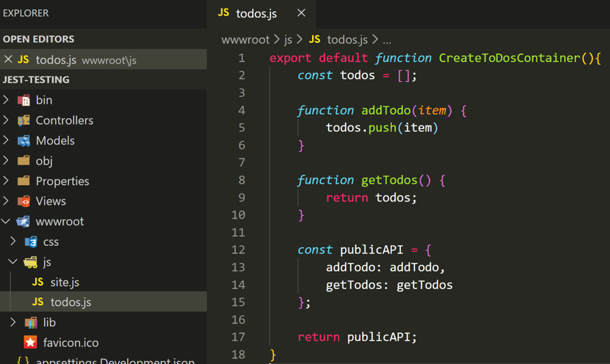Click todos.js in the breadcrumb path
The height and width of the screenshot is (364, 610).
[347, 40]
